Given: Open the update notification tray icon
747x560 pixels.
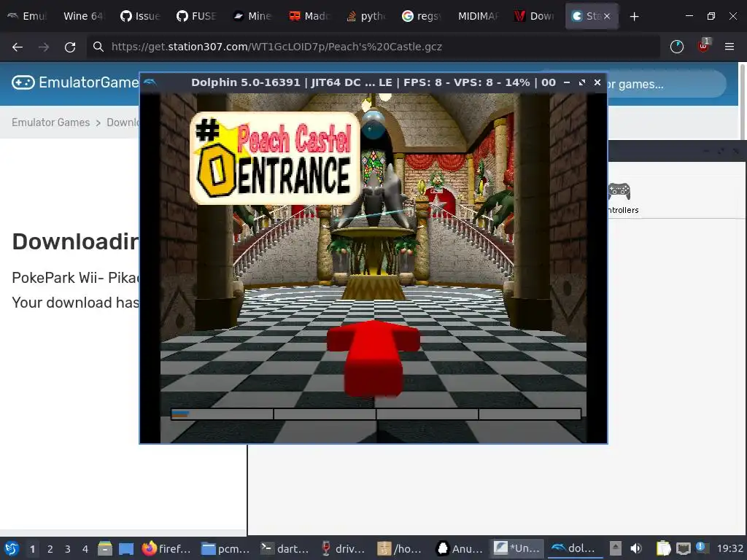Looking at the screenshot, I should tap(701, 548).
